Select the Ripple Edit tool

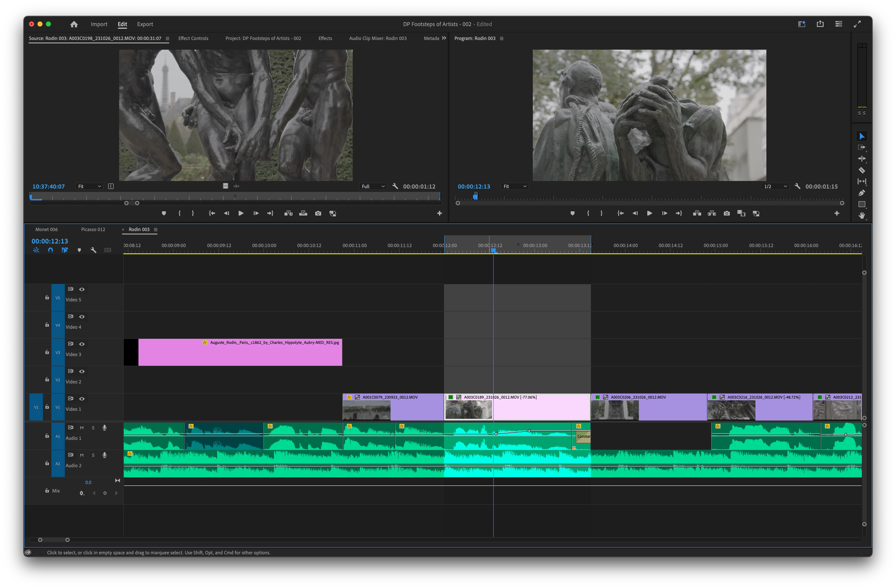click(x=861, y=159)
